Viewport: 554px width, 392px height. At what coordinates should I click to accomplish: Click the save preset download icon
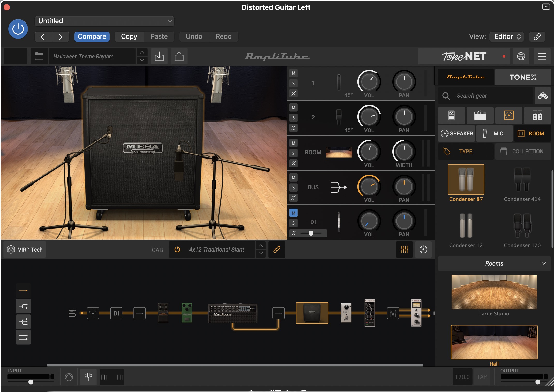click(x=159, y=56)
